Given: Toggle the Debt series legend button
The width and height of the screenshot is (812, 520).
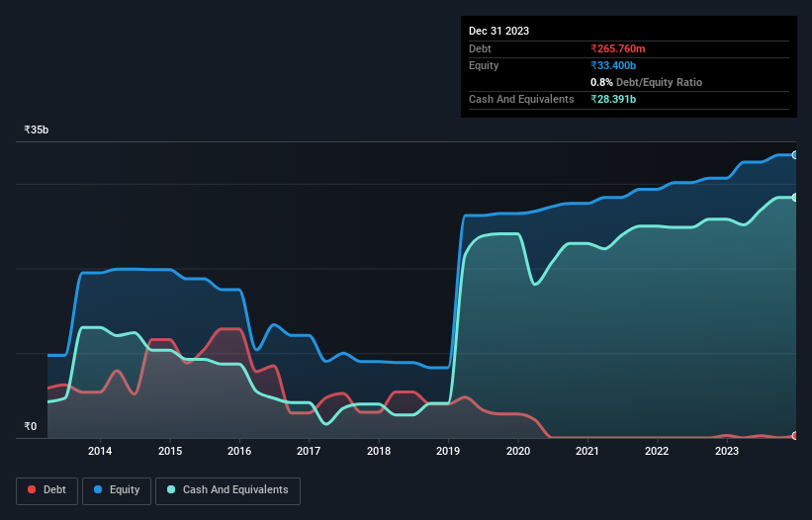Looking at the screenshot, I should (x=46, y=490).
